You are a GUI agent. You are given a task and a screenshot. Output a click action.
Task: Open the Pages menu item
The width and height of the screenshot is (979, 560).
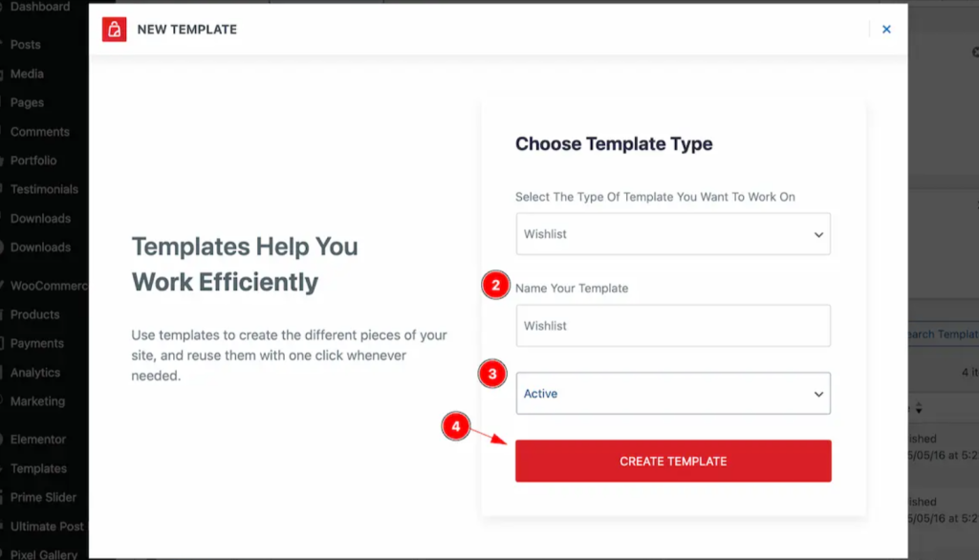click(x=27, y=102)
